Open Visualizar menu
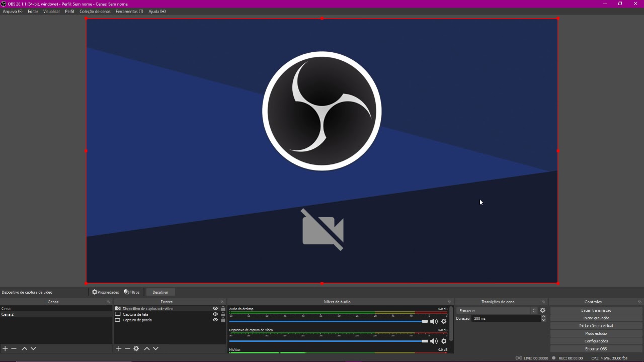 click(51, 11)
